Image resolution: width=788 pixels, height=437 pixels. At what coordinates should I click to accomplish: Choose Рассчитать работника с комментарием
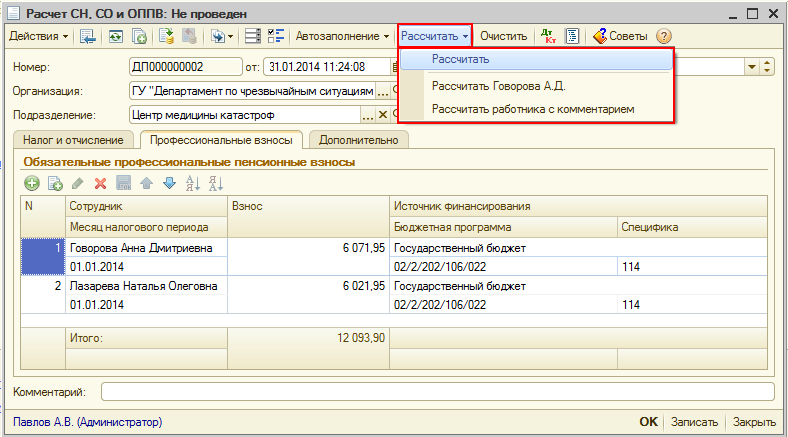(x=532, y=108)
